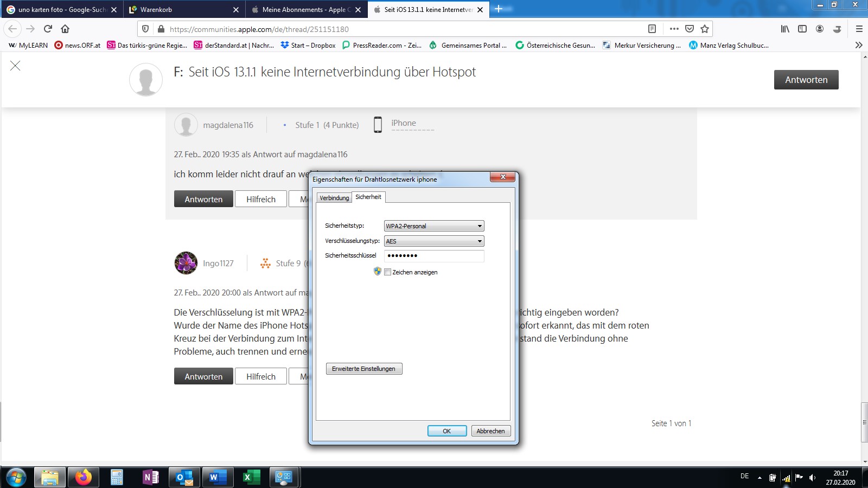Switch to Meine Abonnements browser tab
This screenshot has width=868, height=488.
click(307, 9)
